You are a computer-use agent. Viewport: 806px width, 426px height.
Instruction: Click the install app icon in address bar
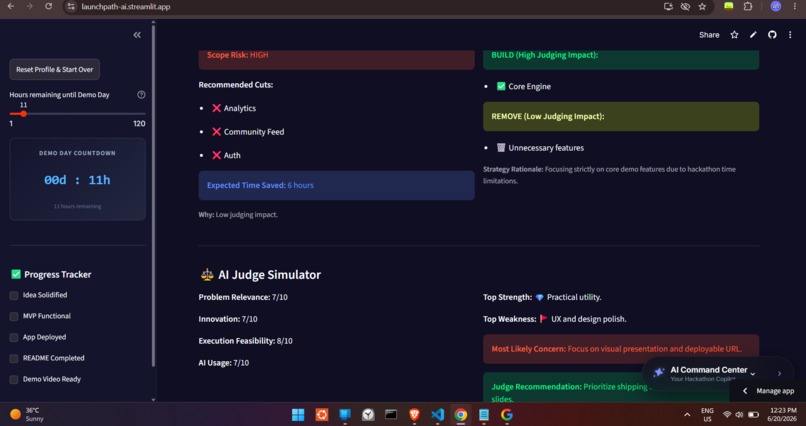[x=668, y=7]
